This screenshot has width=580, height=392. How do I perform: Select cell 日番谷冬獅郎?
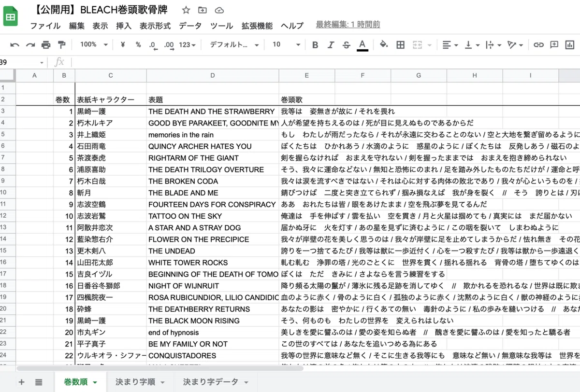pos(111,286)
